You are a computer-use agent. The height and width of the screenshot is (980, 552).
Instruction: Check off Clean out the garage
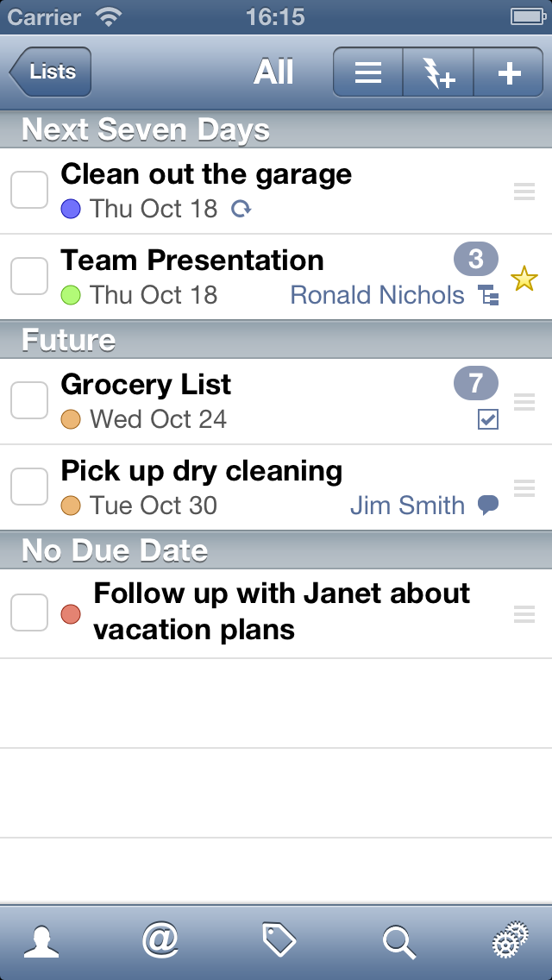29,190
